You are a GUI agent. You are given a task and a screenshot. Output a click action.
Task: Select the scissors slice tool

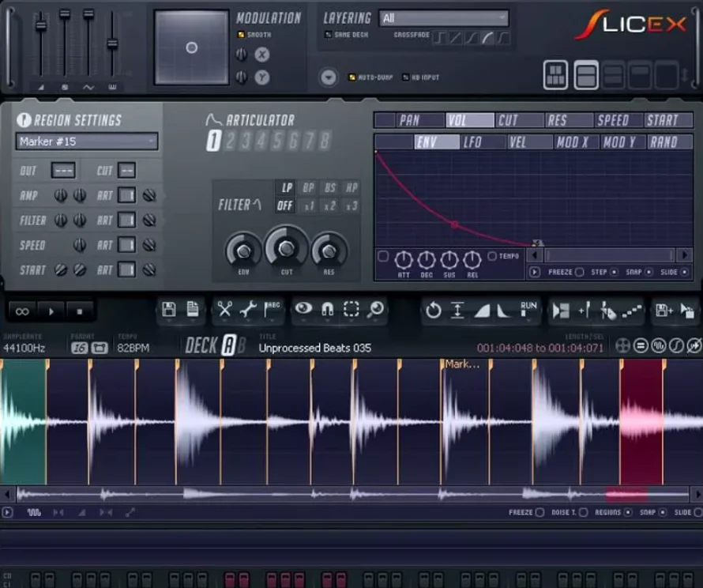pyautogui.click(x=227, y=311)
